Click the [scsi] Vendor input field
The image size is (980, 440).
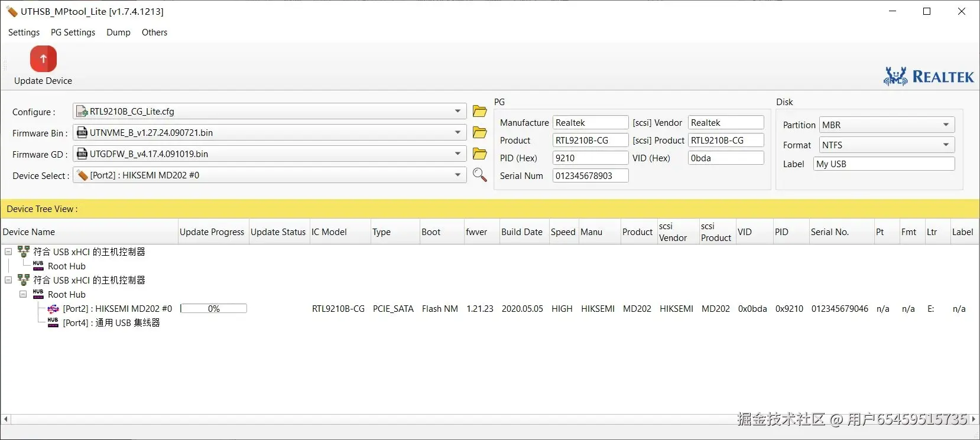pyautogui.click(x=726, y=122)
